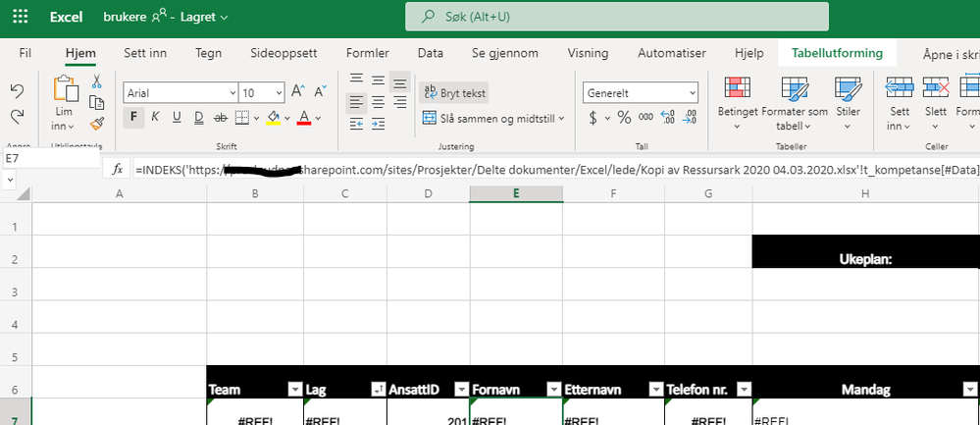Viewport: 980px width, 425px height.
Task: Click the Slett cells icon
Action: tap(936, 87)
